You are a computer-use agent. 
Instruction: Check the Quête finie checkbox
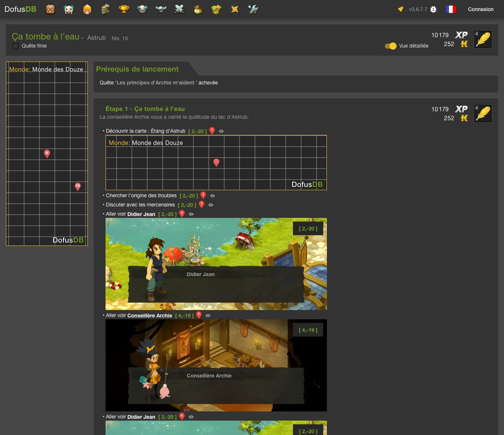click(15, 46)
